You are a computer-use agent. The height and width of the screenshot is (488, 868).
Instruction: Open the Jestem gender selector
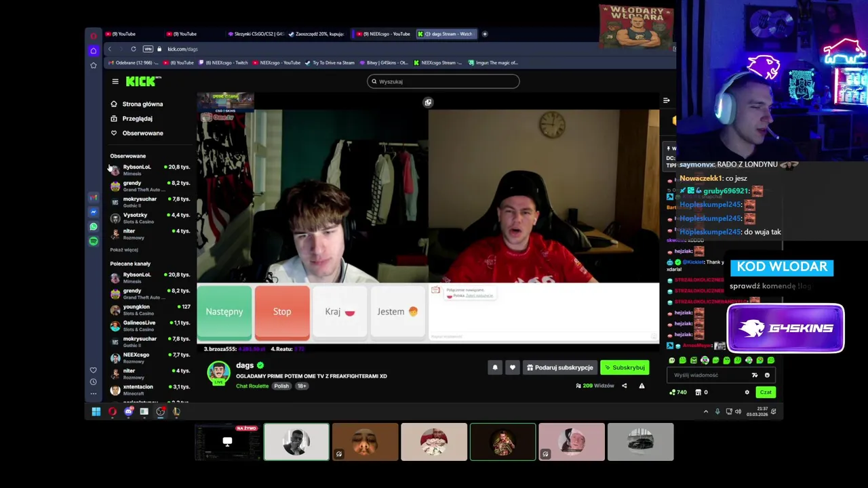(397, 312)
